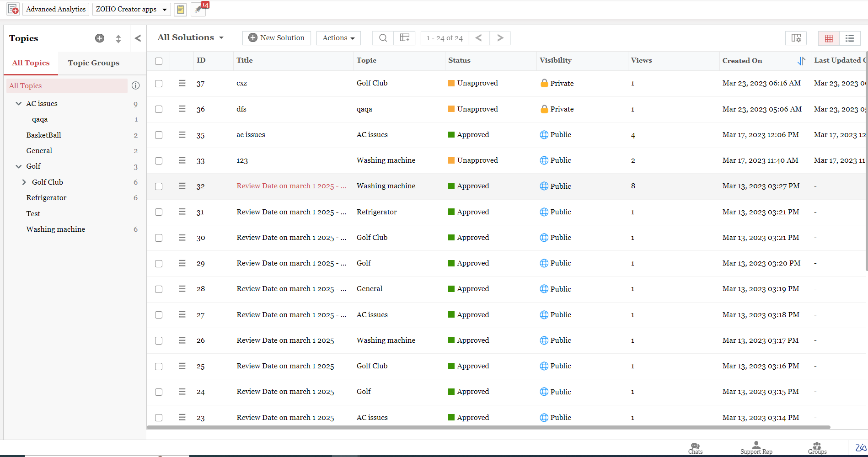Open the Chats icon in bottom bar

point(695,448)
